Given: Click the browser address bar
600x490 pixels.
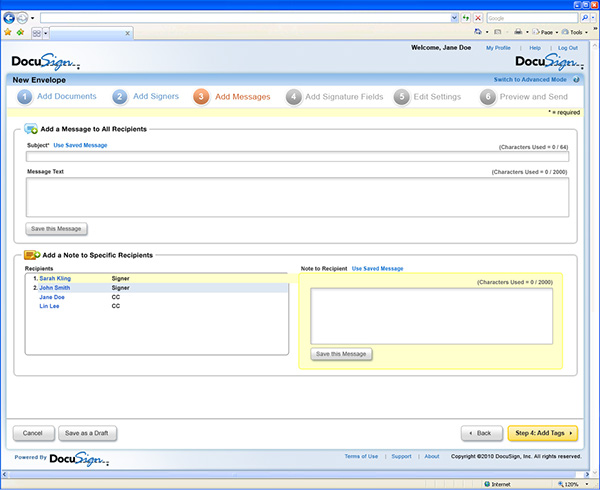Looking at the screenshot, I should (x=245, y=18).
